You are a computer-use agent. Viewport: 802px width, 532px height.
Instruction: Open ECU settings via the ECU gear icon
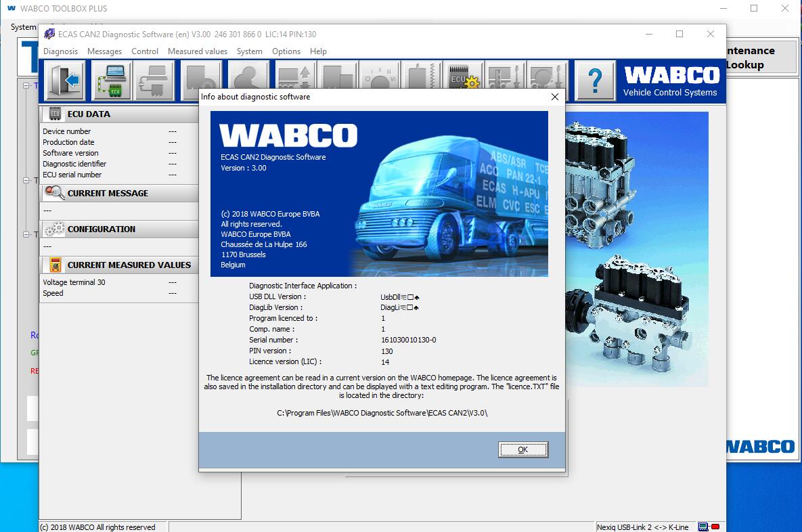(464, 74)
